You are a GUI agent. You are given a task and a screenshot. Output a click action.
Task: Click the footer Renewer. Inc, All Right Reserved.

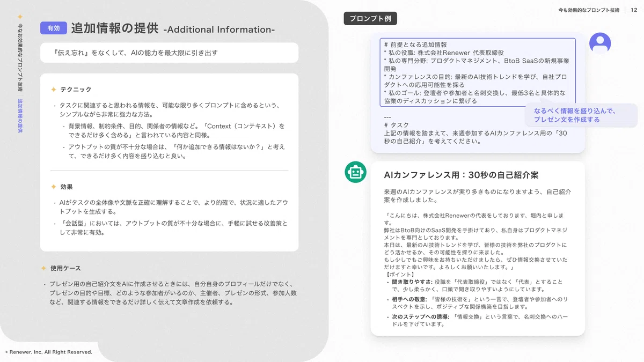(x=49, y=352)
